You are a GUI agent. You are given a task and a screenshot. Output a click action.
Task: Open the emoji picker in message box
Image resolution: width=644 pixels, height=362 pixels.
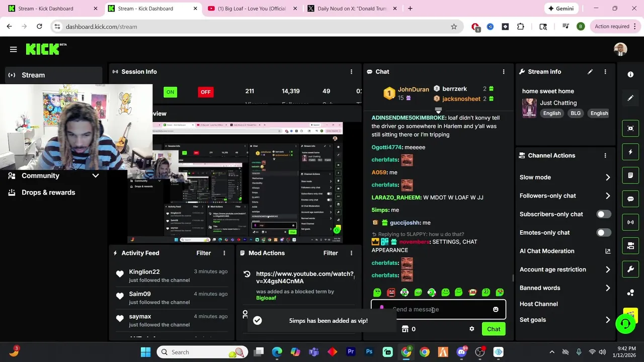[496, 309]
